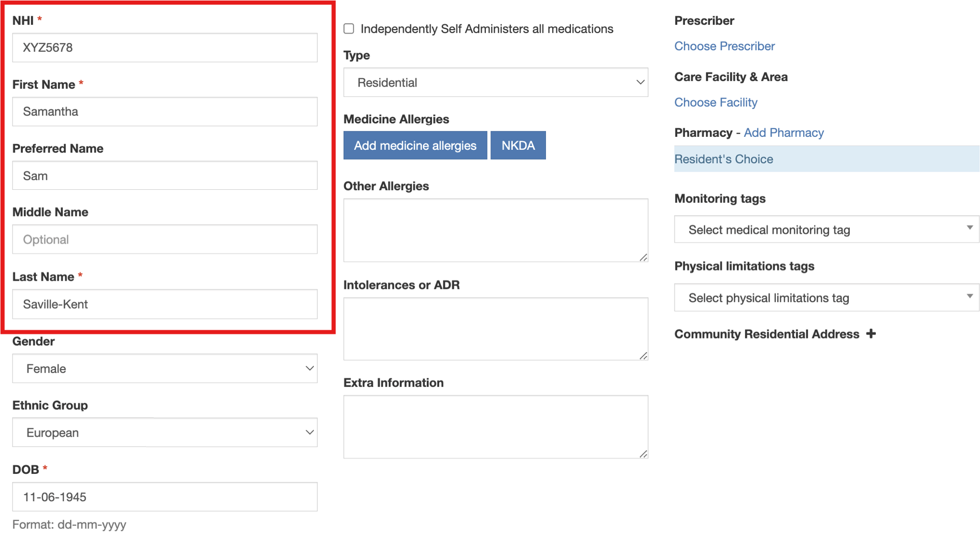Click the optional Middle Name field
Image resolution: width=980 pixels, height=535 pixels.
click(164, 239)
